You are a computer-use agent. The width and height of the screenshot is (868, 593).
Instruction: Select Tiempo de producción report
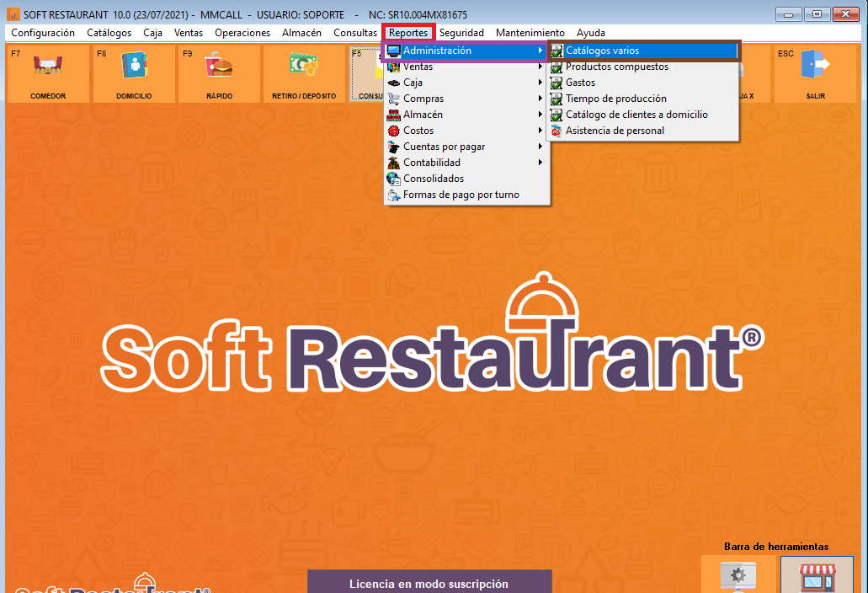(615, 99)
